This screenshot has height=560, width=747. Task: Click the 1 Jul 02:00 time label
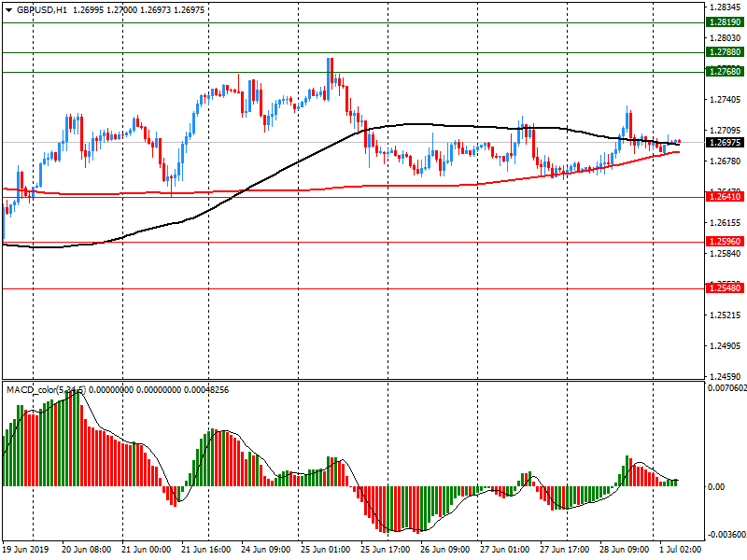pyautogui.click(x=681, y=550)
